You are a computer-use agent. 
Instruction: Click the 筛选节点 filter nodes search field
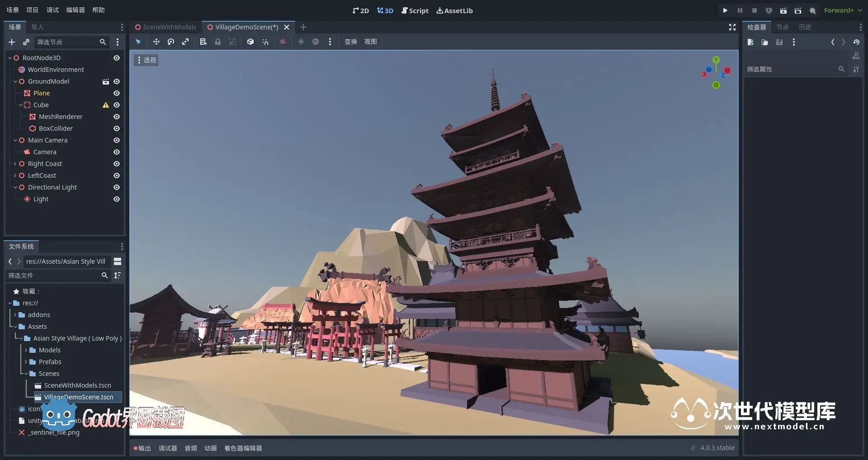[67, 42]
